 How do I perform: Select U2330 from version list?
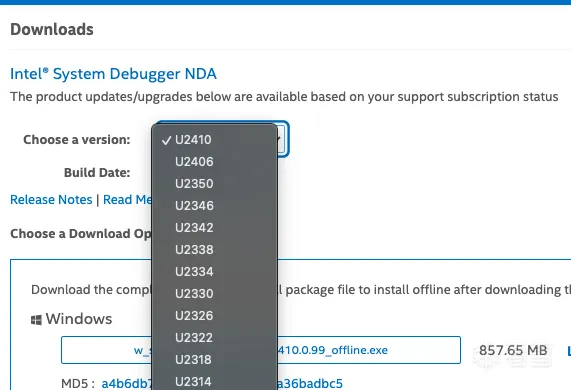coord(214,294)
